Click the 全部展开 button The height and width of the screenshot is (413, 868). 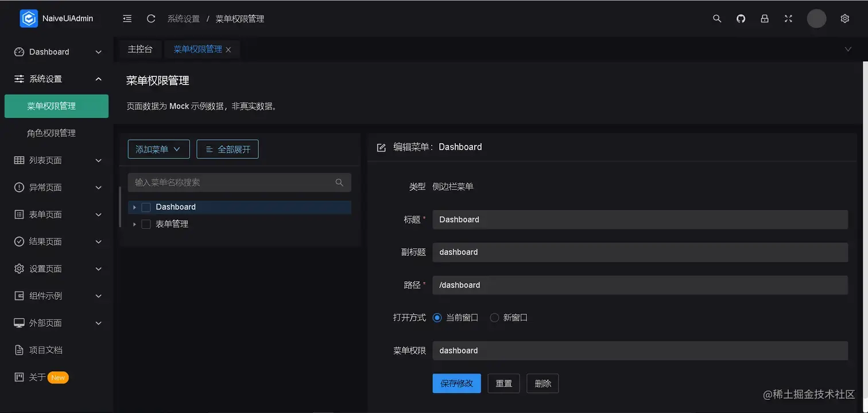[x=227, y=149]
